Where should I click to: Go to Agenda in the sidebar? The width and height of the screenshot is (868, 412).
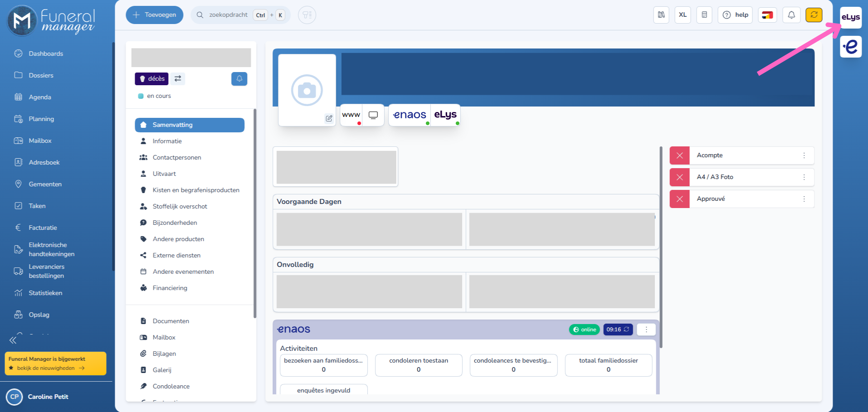40,97
